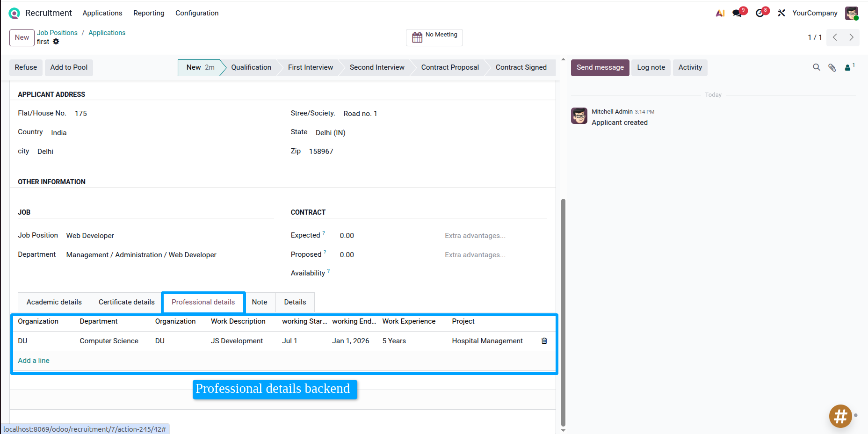Switch to Academic details tab
Screen dimensions: 868x434
[x=54, y=302]
